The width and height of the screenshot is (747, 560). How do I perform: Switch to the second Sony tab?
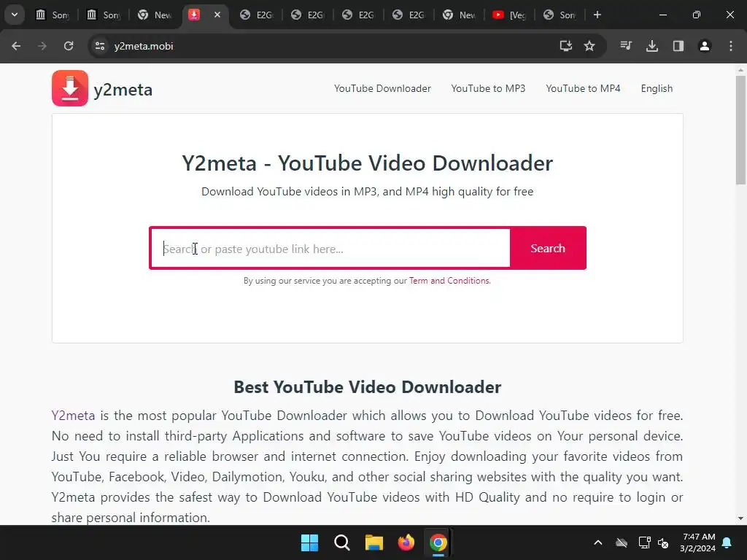click(104, 15)
